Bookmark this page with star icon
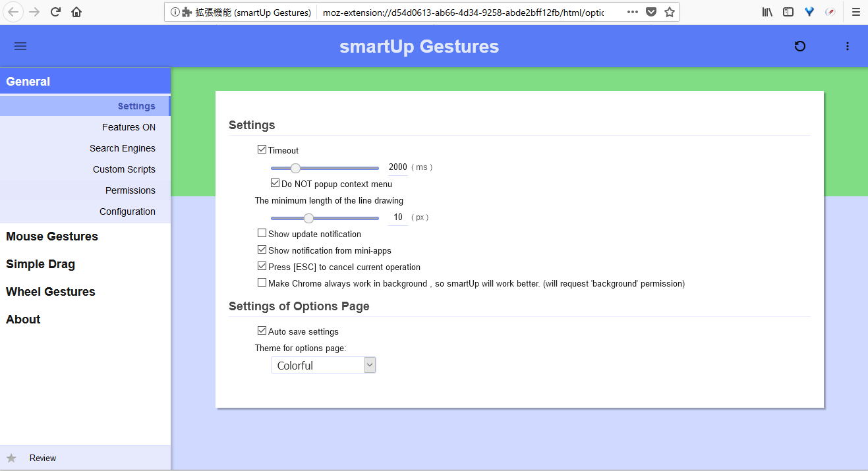 [x=670, y=12]
